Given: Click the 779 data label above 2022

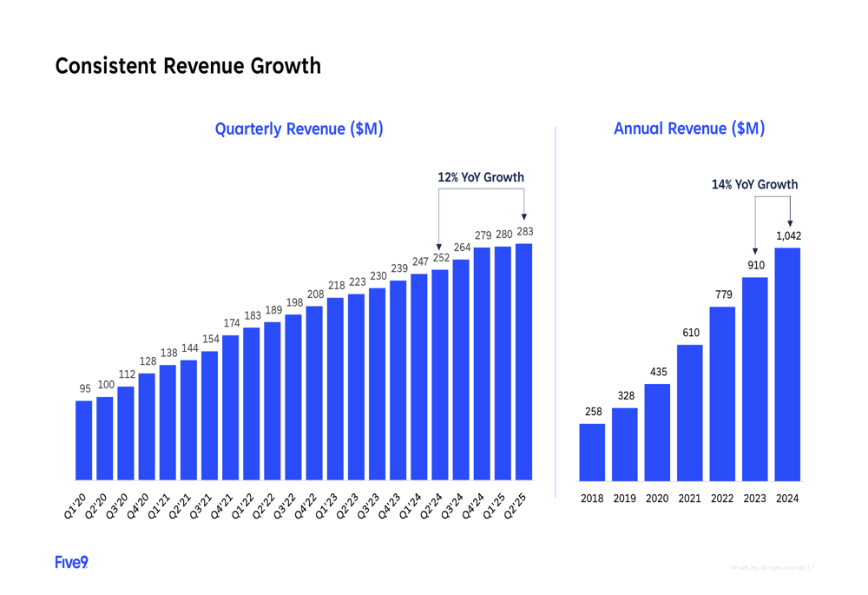Looking at the screenshot, I should pos(723,295).
